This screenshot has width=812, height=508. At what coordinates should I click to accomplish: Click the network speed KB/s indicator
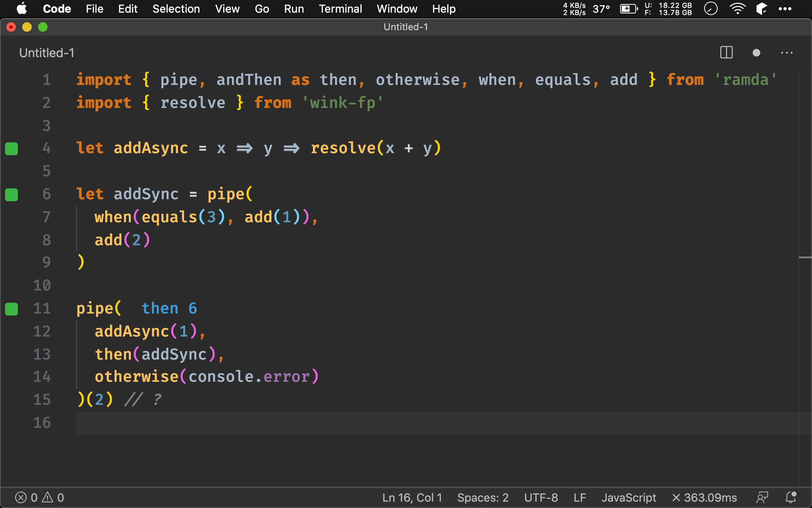pos(574,9)
